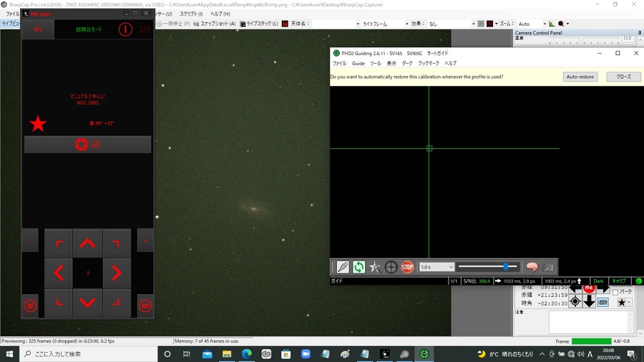Open PHD2 ブックマーク menu
This screenshot has height=362, width=644.
pos(429,63)
